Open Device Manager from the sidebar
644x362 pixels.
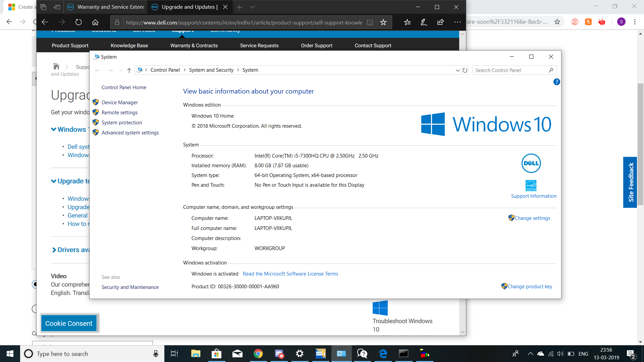point(120,102)
